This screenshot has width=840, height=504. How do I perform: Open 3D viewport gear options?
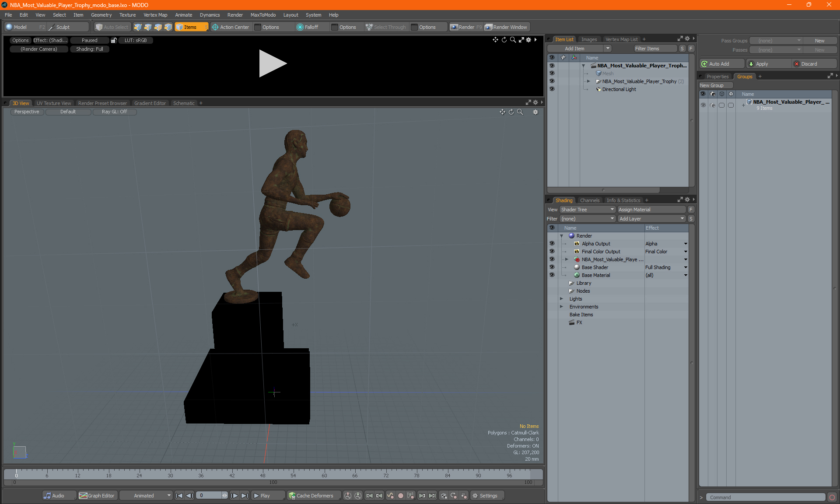(x=535, y=112)
